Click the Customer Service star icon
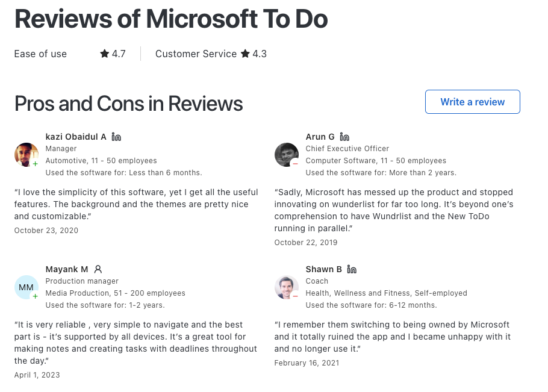Screen dimensions: 548x392 245,54
